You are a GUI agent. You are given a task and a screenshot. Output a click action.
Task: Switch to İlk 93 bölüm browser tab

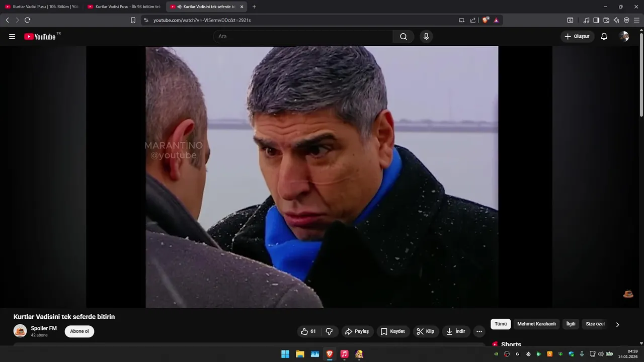pyautogui.click(x=124, y=7)
